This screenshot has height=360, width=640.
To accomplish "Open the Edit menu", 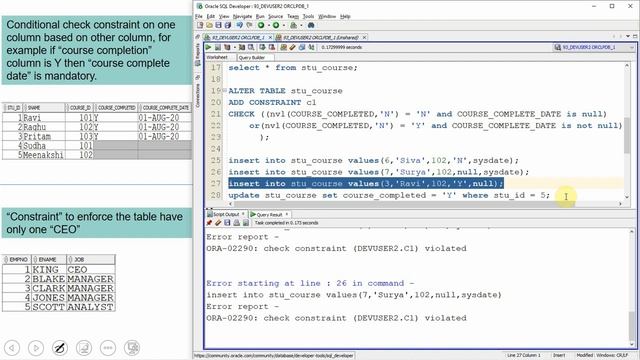I will click(211, 16).
